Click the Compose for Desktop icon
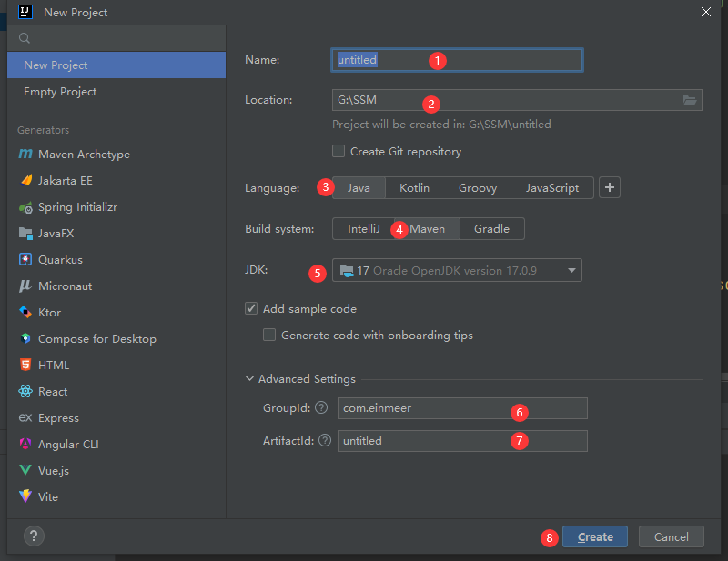 [25, 338]
